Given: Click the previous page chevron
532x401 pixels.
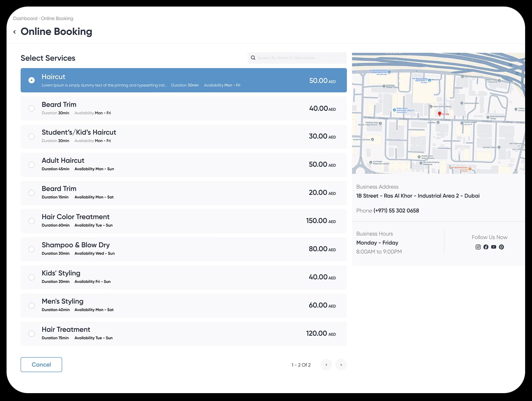Looking at the screenshot, I should click(326, 365).
